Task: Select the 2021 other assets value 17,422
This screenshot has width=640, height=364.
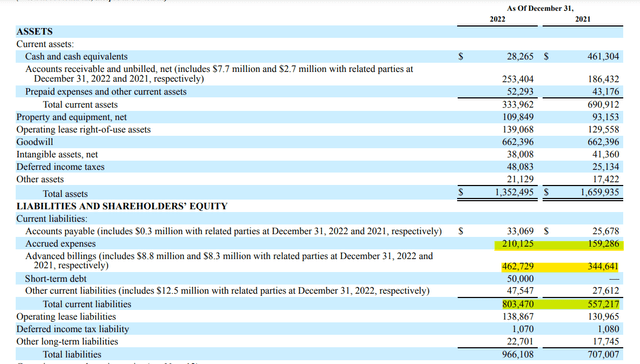Action: [606, 179]
